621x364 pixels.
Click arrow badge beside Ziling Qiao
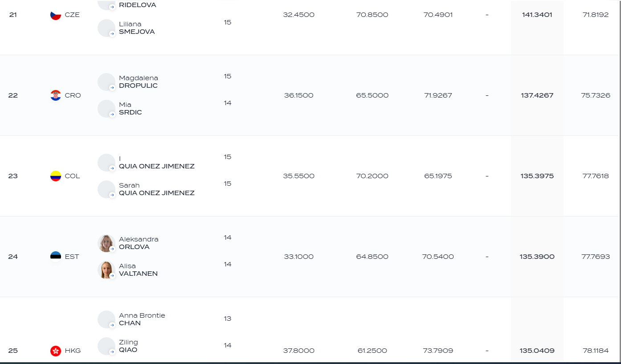(112, 352)
